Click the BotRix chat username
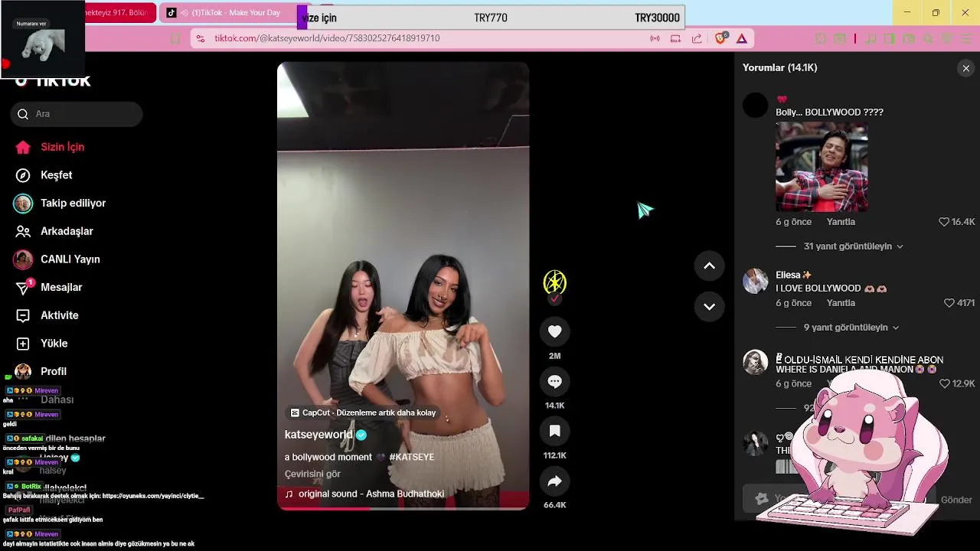980x551 pixels. tap(31, 487)
